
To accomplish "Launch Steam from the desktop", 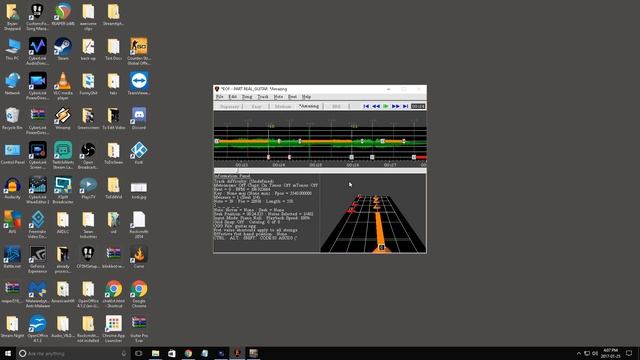I will pos(63,49).
